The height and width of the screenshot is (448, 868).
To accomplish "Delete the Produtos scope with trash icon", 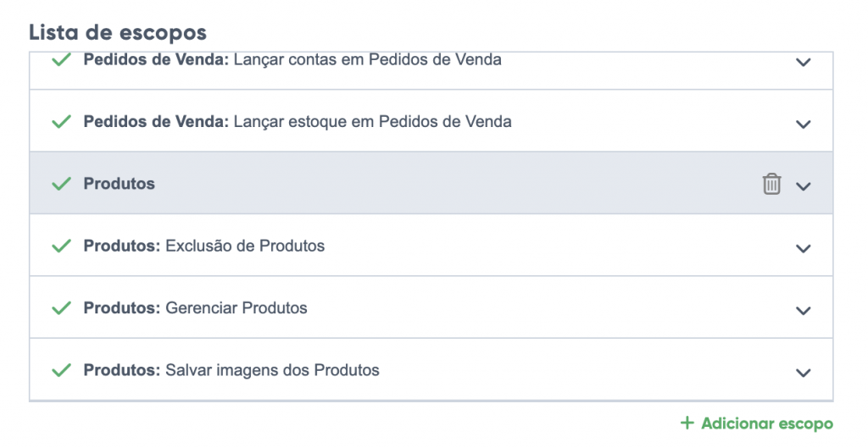I will tap(771, 184).
